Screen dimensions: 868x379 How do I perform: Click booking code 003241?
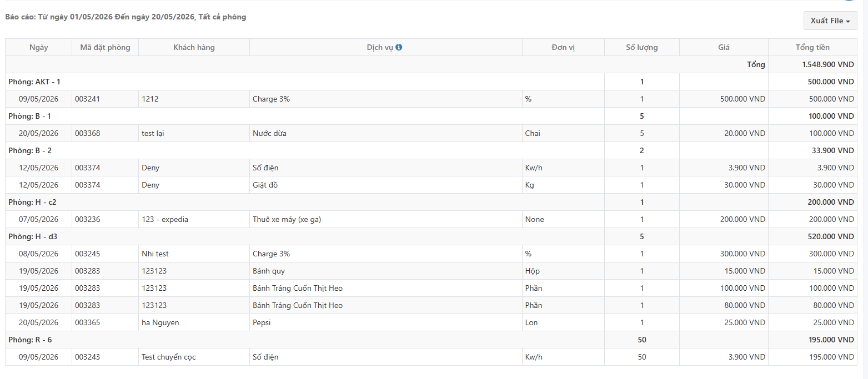[x=88, y=99]
